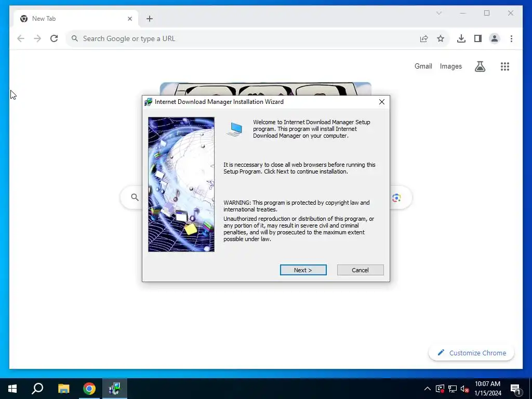Viewport: 532px width, 399px height.
Task: Click the globe artwork image in wizard
Action: pos(181,184)
